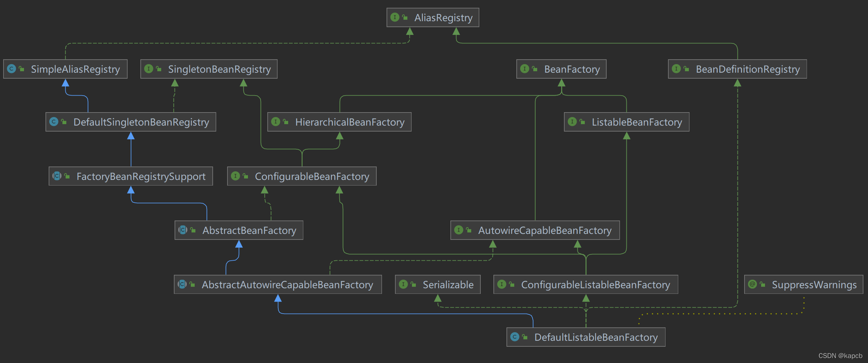Click the interface icon of AliasRegistry node

point(395,17)
